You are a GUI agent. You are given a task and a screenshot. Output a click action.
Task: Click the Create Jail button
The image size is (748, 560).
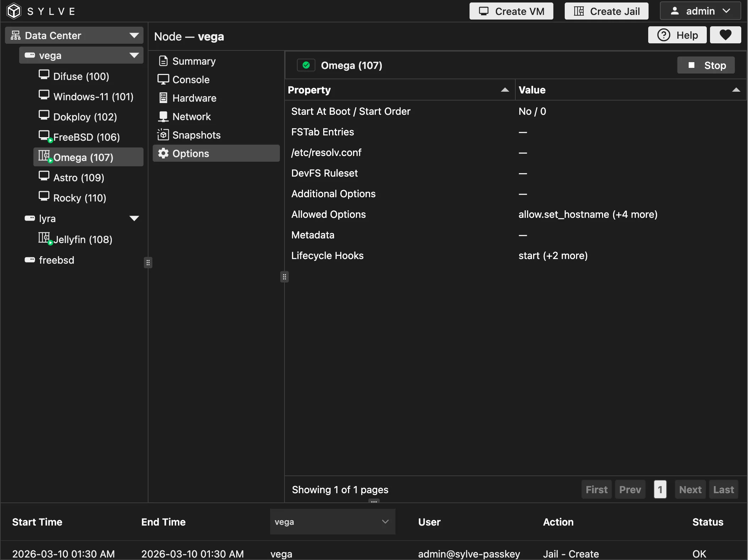coord(606,11)
